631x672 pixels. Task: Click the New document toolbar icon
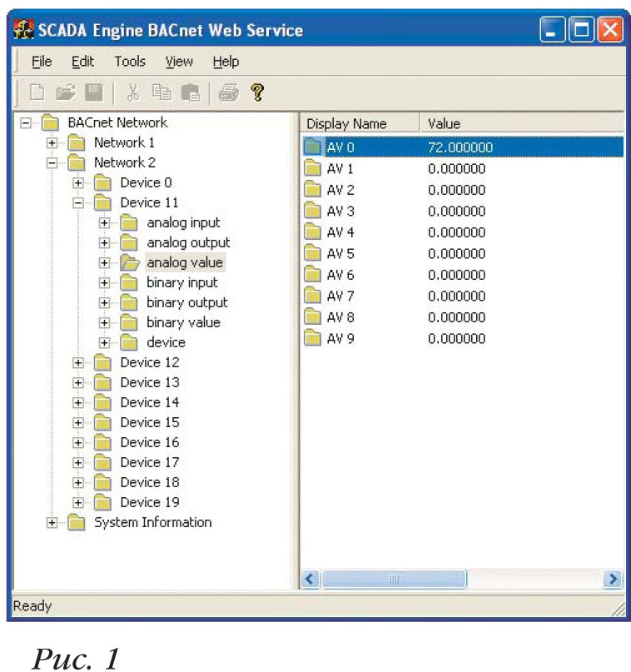click(x=37, y=92)
